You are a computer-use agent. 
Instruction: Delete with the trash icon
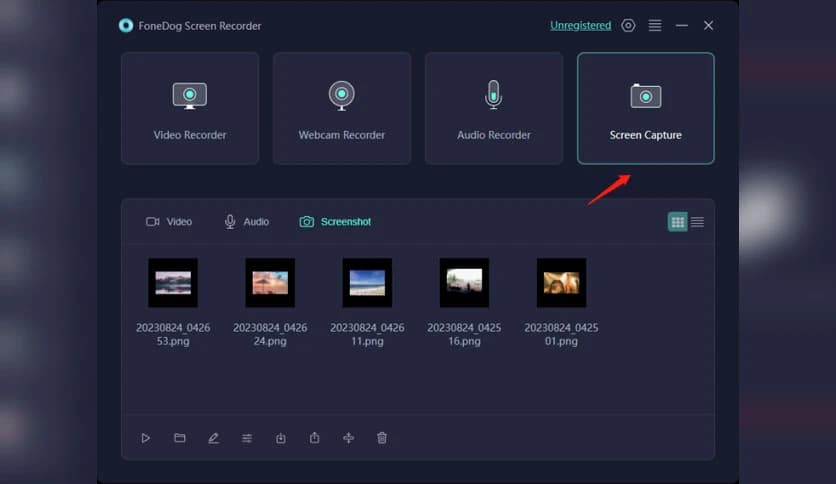[x=382, y=438]
